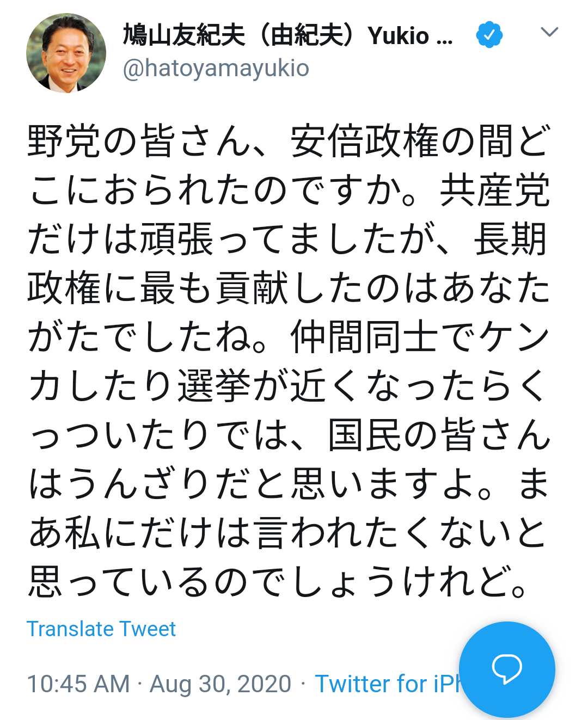The image size is (588, 720).
Task: Open the @hatoyamayukio handle
Action: coord(216,69)
